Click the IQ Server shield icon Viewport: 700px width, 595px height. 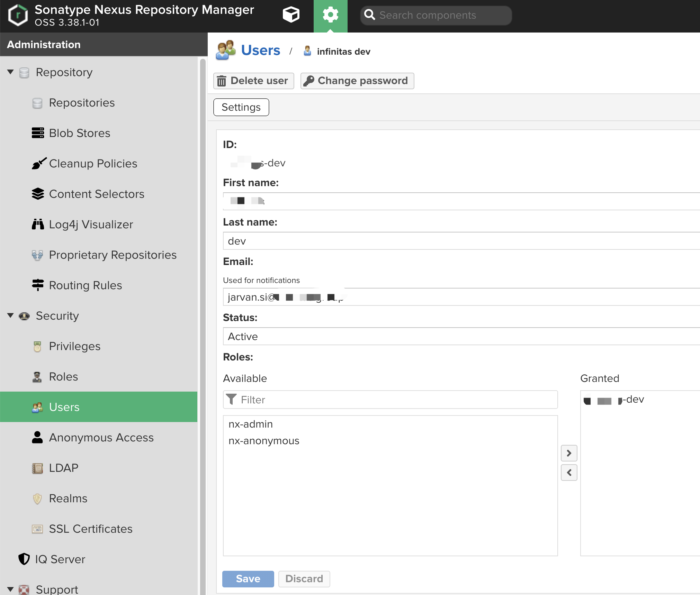pyautogui.click(x=24, y=559)
